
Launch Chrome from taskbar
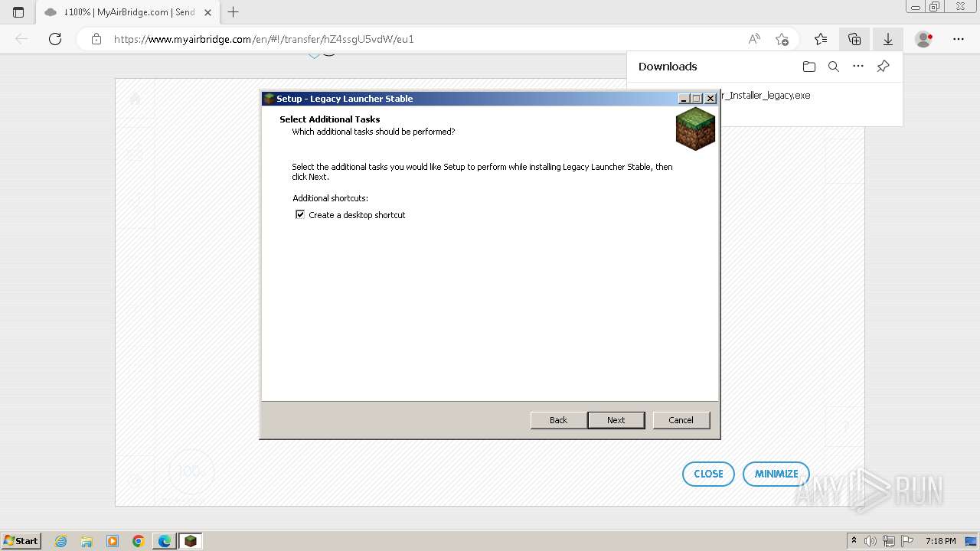[x=139, y=541]
